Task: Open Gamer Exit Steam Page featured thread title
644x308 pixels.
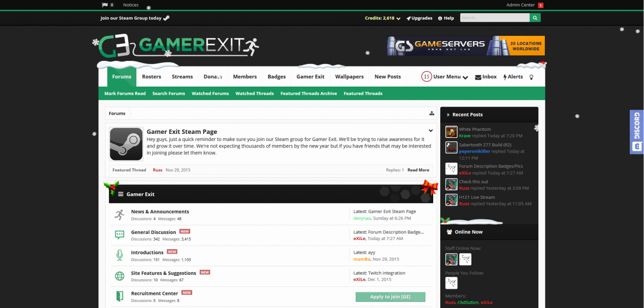Action: (182, 132)
